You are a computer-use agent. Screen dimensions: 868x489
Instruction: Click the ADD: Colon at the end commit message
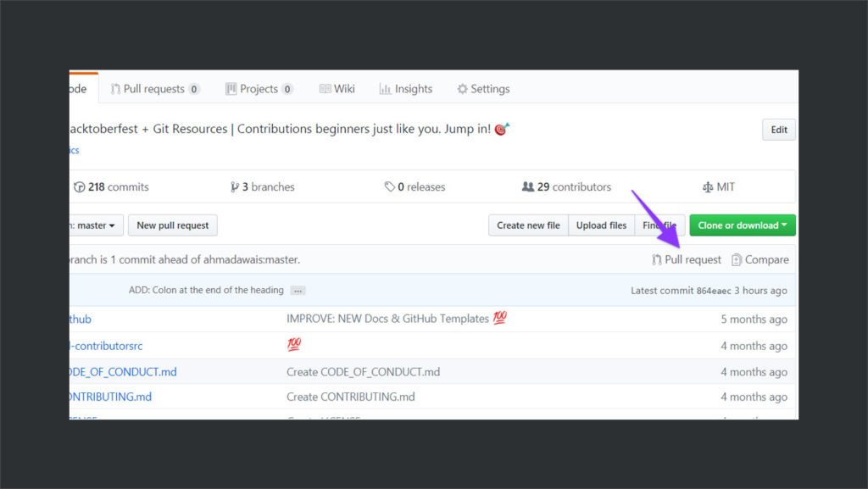point(206,290)
